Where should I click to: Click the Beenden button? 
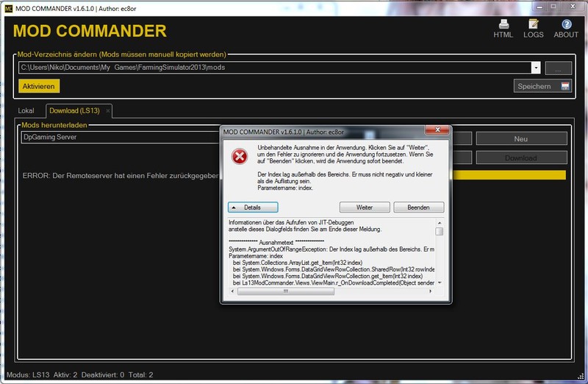418,207
